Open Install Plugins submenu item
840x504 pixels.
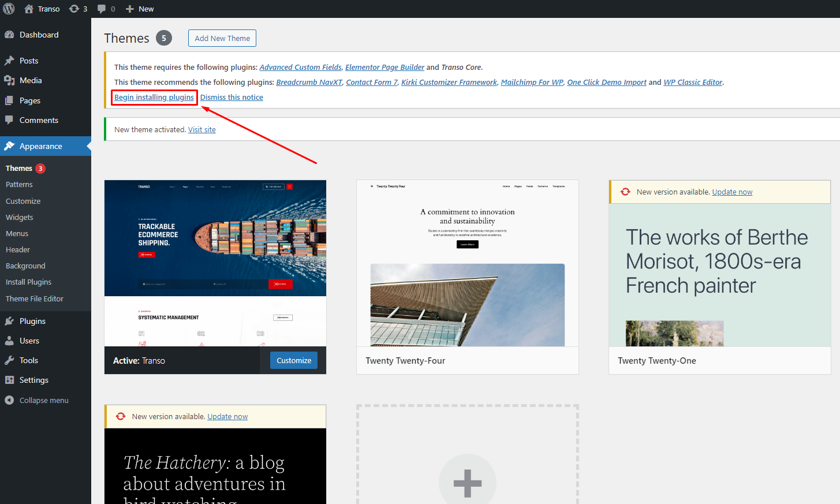28,282
